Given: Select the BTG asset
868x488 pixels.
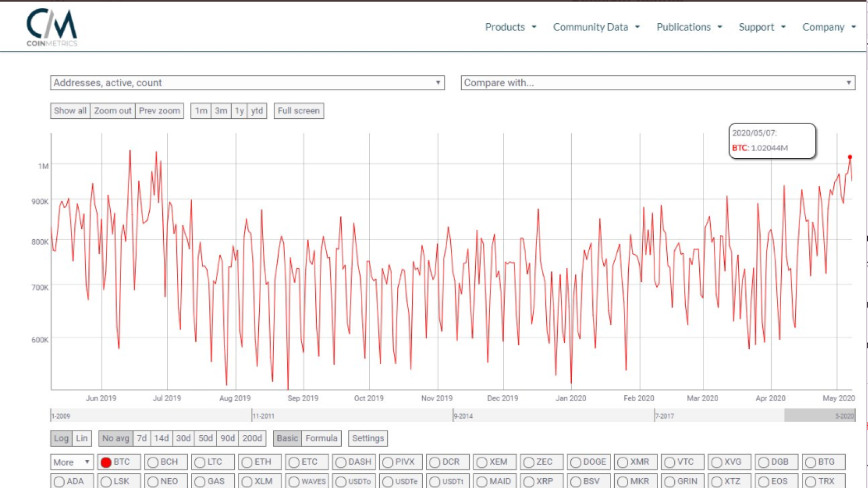Looking at the screenshot, I should pos(824,462).
